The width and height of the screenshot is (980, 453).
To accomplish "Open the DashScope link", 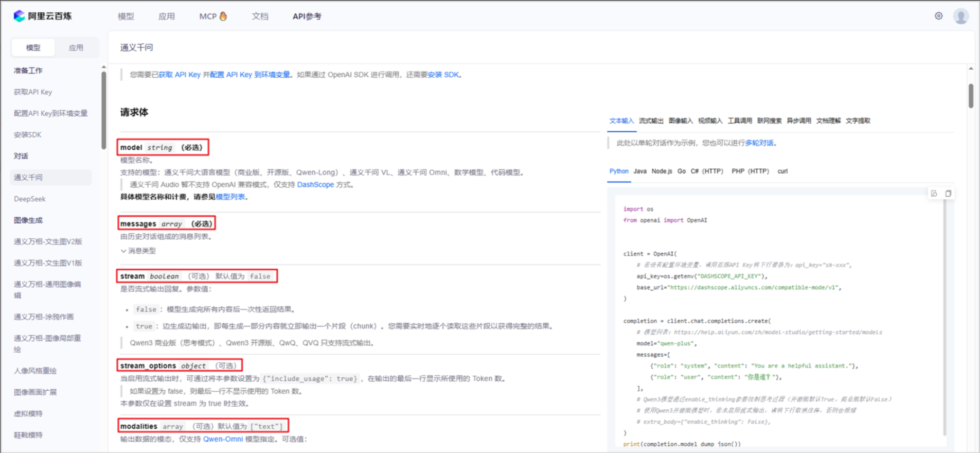I will coord(315,185).
